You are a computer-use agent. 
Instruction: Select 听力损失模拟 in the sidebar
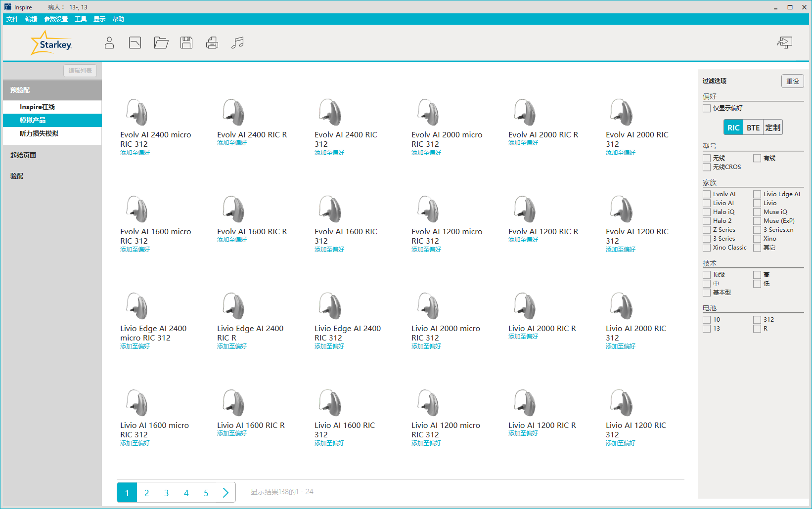pyautogui.click(x=52, y=134)
